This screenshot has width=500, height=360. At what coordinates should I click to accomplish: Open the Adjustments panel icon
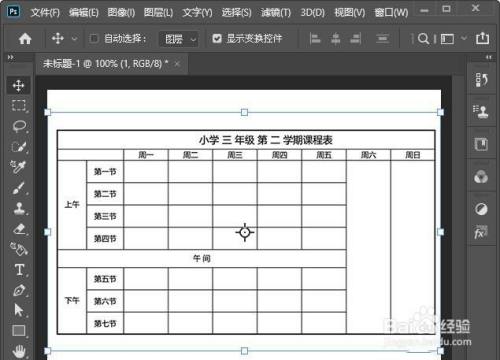point(481,209)
